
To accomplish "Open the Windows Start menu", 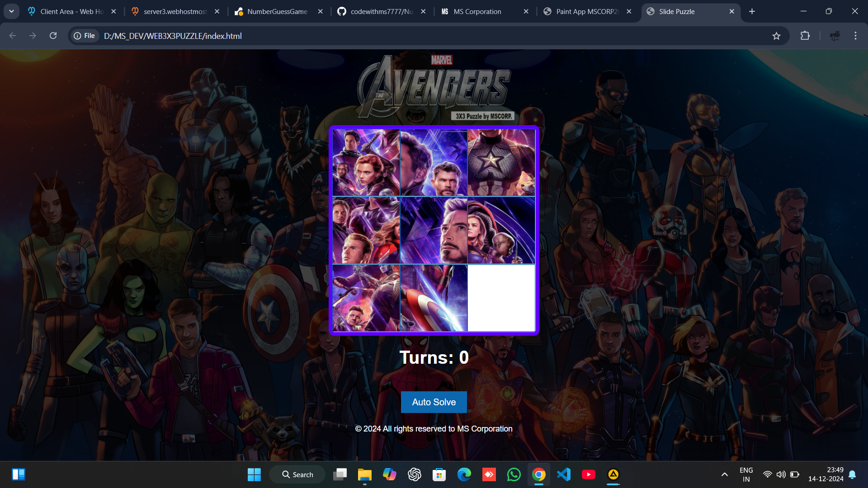I will click(254, 474).
